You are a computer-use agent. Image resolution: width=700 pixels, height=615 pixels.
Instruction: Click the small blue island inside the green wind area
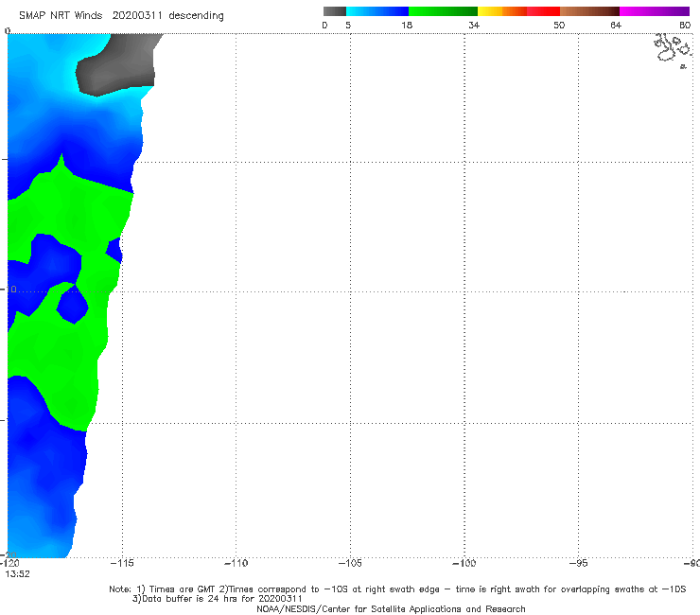(72, 306)
